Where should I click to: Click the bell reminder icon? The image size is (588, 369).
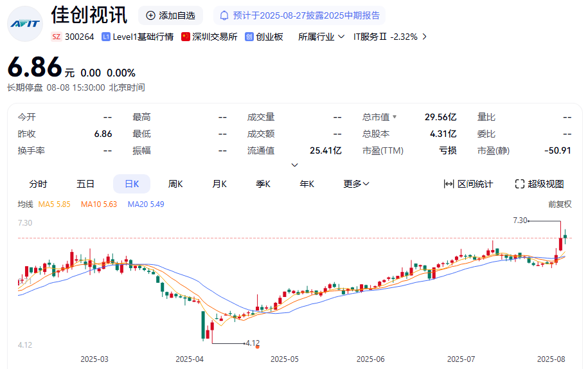point(224,15)
